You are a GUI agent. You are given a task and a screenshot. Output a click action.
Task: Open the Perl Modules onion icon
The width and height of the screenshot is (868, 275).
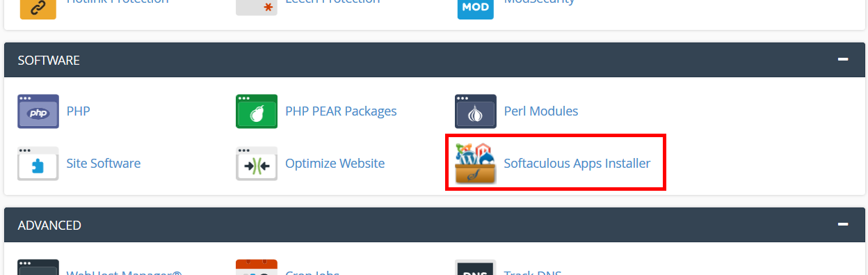(x=476, y=111)
